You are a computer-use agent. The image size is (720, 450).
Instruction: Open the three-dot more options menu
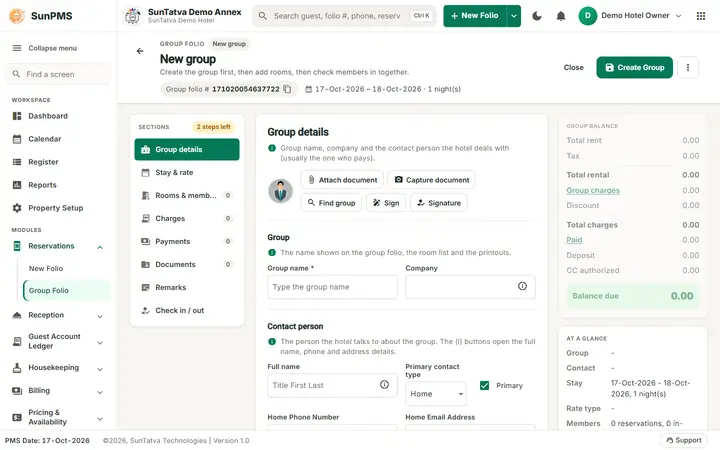click(x=687, y=68)
